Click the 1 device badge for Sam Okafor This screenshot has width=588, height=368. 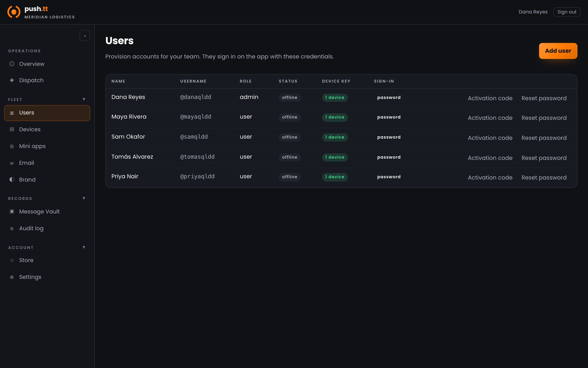(x=335, y=137)
